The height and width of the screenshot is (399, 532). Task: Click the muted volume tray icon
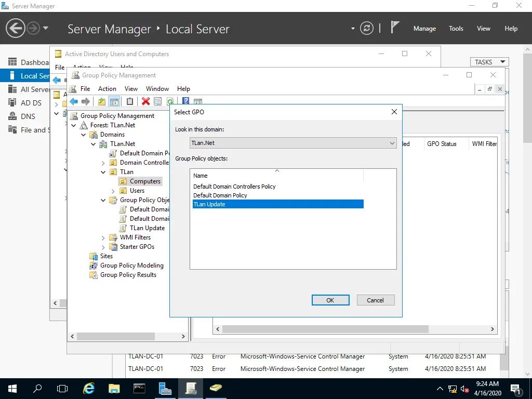tap(465, 389)
